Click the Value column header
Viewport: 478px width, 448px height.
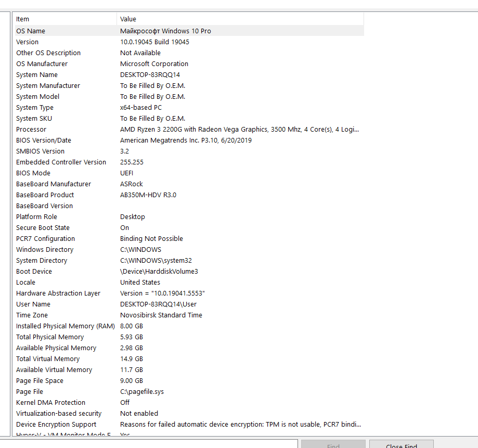point(240,19)
